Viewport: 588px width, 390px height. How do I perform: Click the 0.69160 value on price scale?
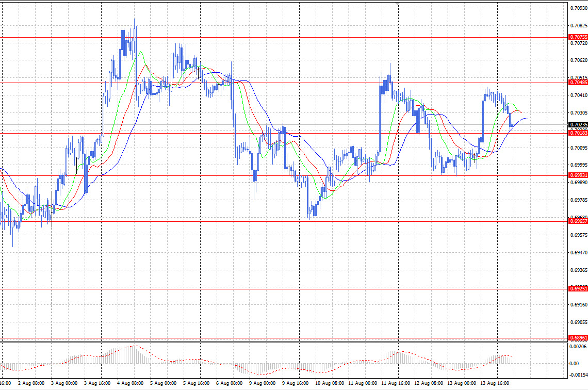(x=579, y=305)
